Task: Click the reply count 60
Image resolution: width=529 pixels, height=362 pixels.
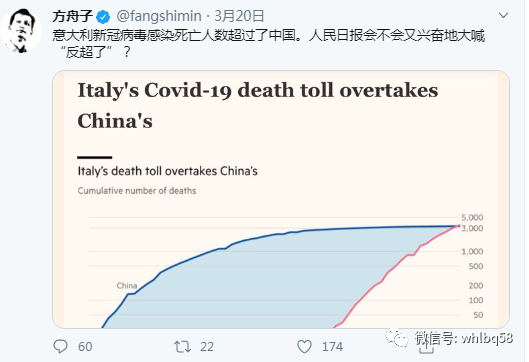Action: pos(85,347)
